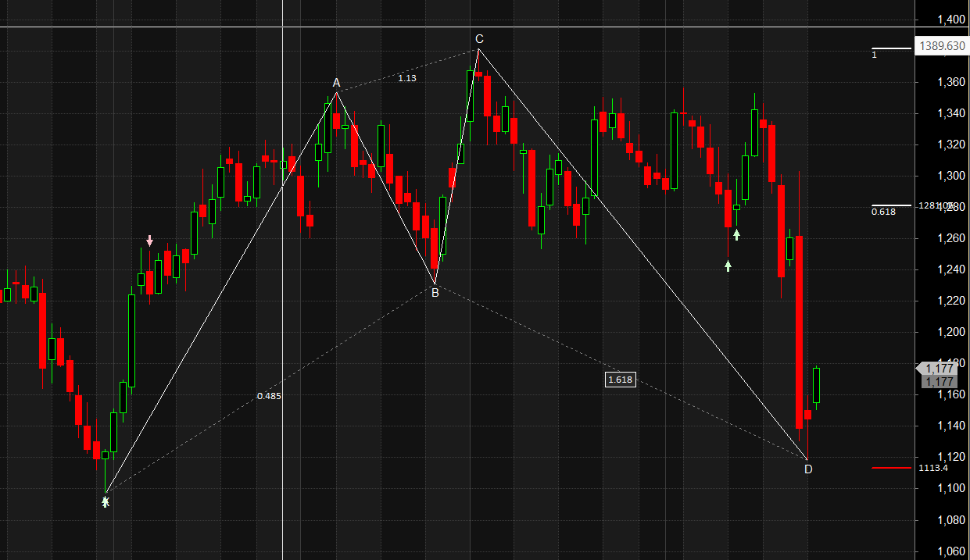The height and width of the screenshot is (560, 970).
Task: Click the X point marker of the pattern
Action: tap(104, 502)
